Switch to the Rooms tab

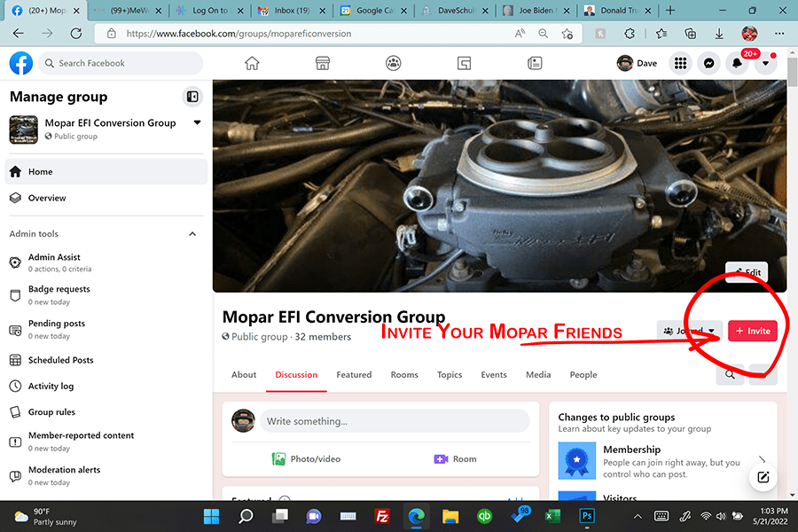(404, 375)
